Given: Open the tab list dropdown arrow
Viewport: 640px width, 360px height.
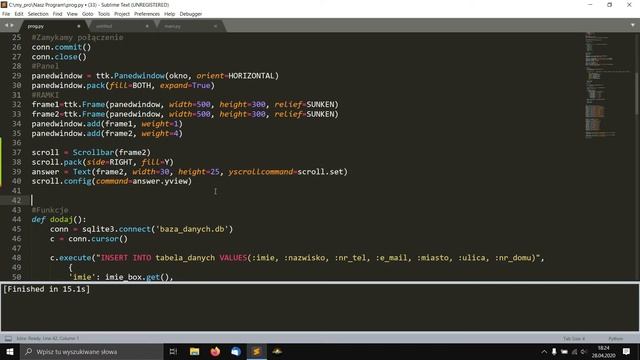Looking at the screenshot, I should [633, 25].
